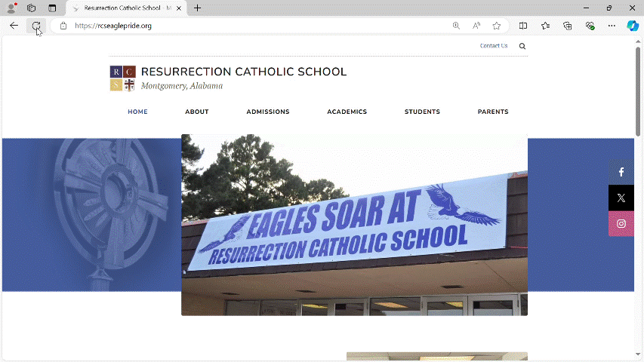Add this page to favorites star
Viewport: 644px width, 362px height.
(497, 26)
